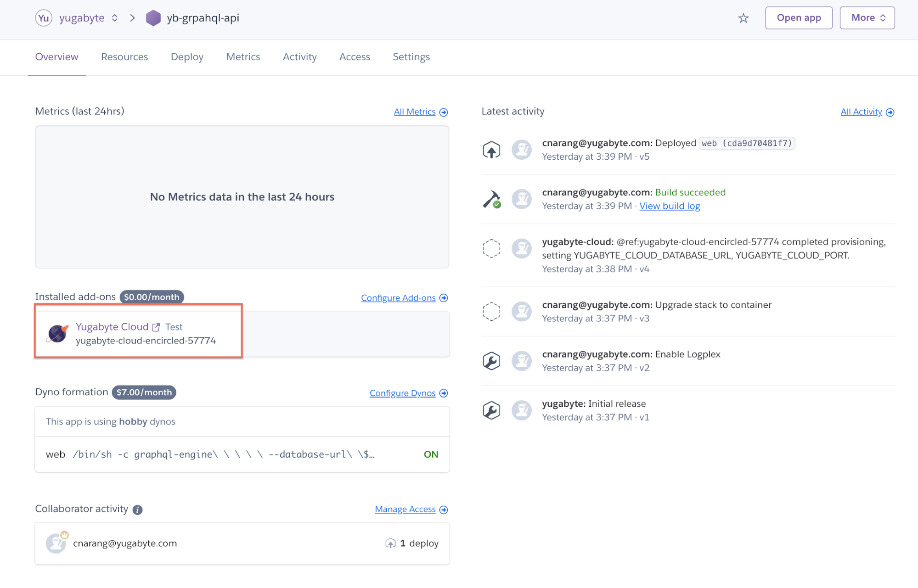Open the Configure Dynos link
The width and height of the screenshot is (918, 588).
tap(402, 393)
